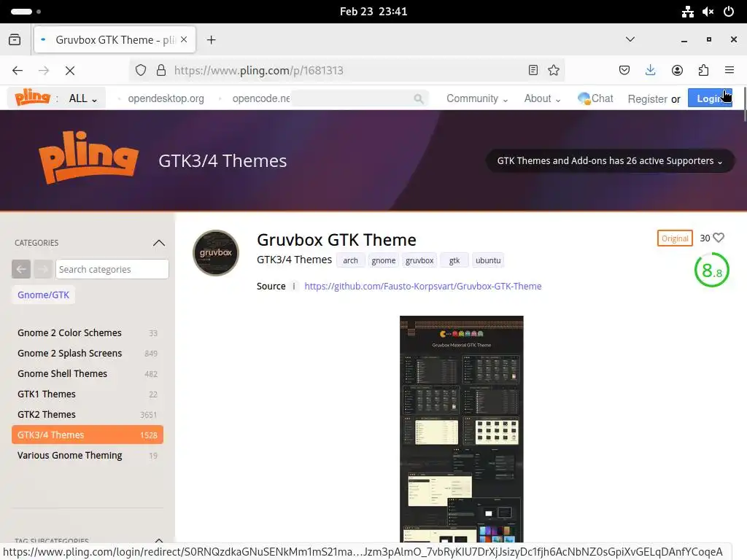The height and width of the screenshot is (560, 747).
Task: Click the gruvbox tag
Action: pyautogui.click(x=419, y=260)
